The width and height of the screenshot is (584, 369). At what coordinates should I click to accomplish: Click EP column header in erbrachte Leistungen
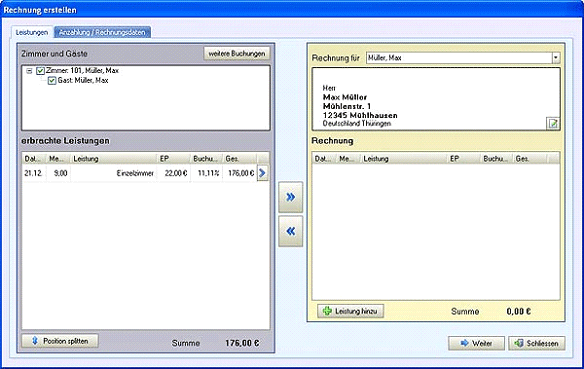coord(173,159)
